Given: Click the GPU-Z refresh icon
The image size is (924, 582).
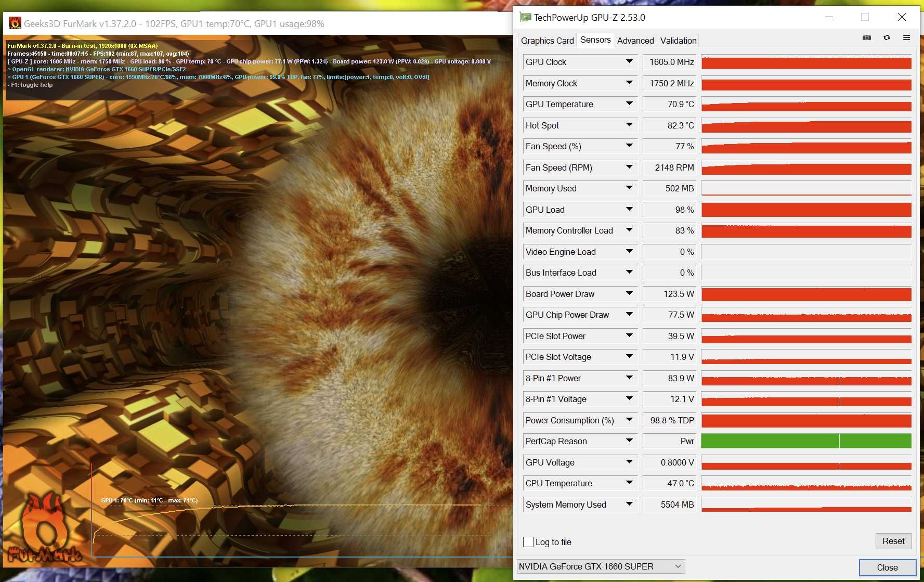Looking at the screenshot, I should tap(887, 38).
